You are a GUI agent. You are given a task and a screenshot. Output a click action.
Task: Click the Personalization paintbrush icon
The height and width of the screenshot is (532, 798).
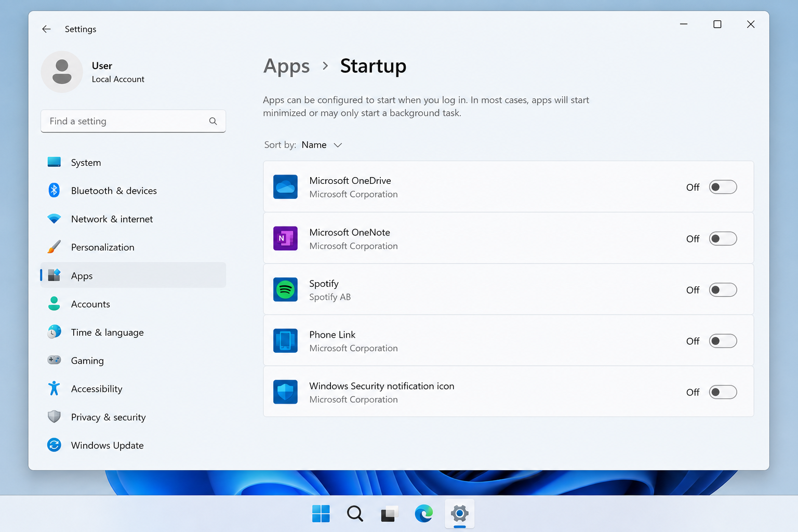[x=54, y=247]
